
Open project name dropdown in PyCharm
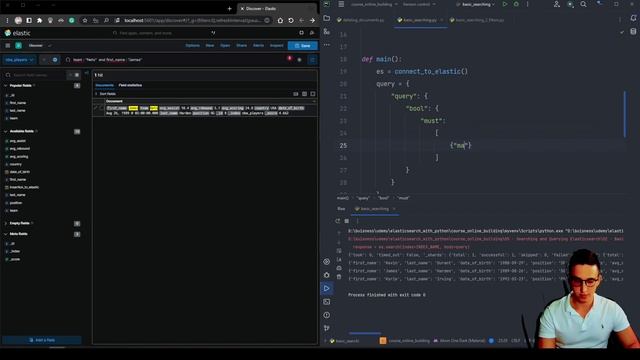(374, 4)
